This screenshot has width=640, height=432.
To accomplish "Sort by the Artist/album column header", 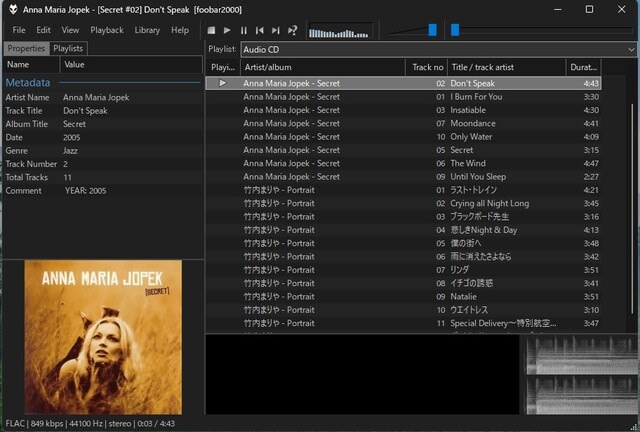I will click(x=322, y=67).
